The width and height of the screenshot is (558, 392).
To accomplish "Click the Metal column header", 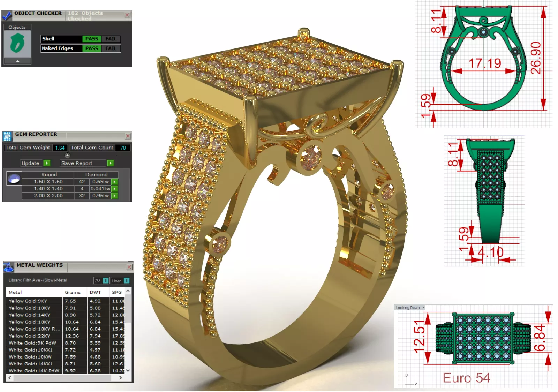I will click(34, 292).
